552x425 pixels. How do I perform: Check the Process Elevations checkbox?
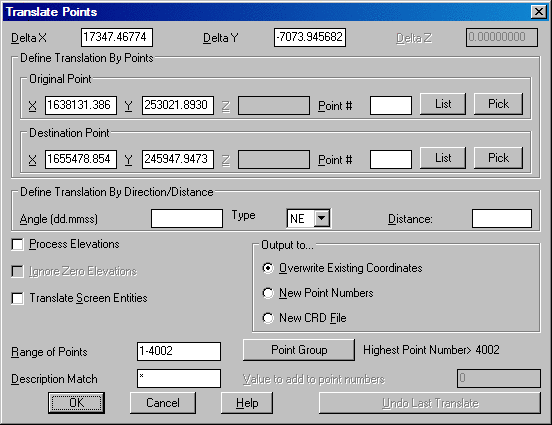[18, 244]
